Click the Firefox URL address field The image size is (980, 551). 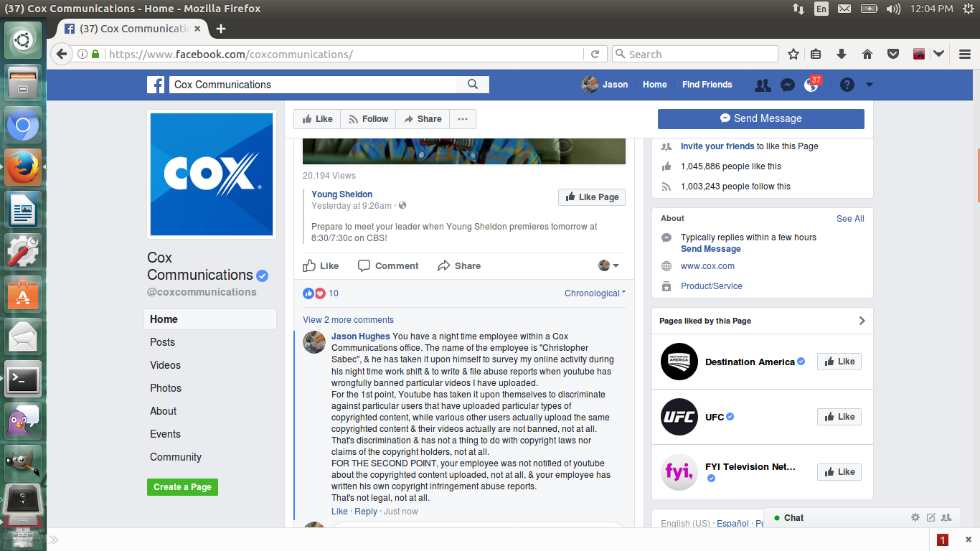344,54
